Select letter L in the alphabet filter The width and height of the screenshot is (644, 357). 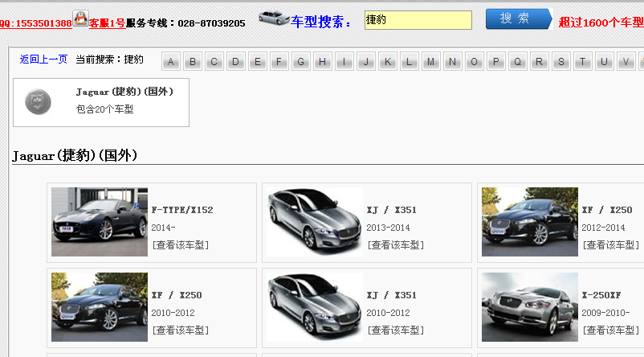click(x=409, y=61)
